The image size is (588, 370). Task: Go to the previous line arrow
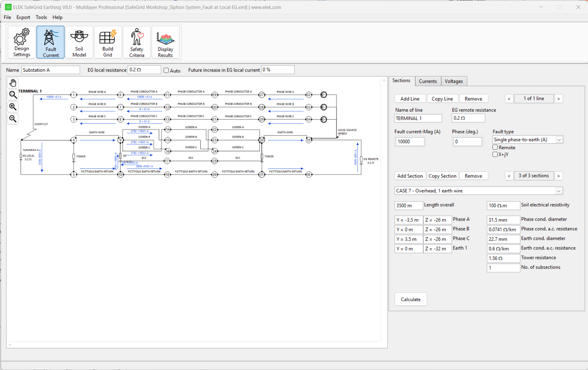[x=509, y=99]
